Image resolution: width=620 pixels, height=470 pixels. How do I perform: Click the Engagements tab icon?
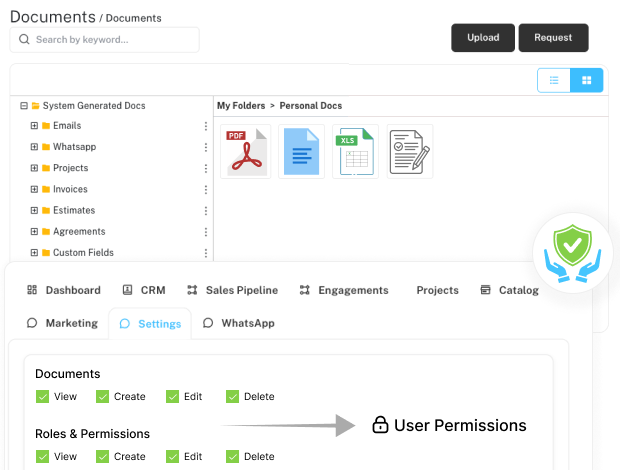point(304,290)
